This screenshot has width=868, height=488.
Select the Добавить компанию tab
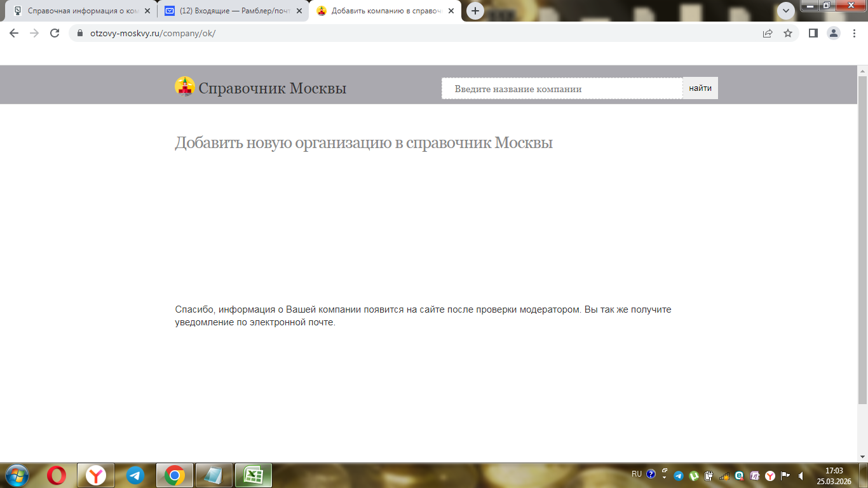[386, 11]
